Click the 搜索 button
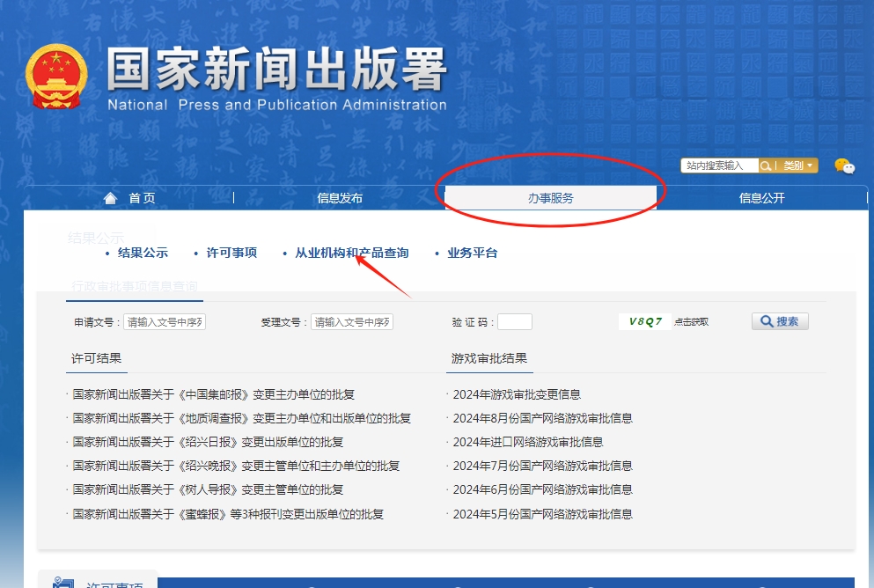The image size is (874, 588). (780, 321)
